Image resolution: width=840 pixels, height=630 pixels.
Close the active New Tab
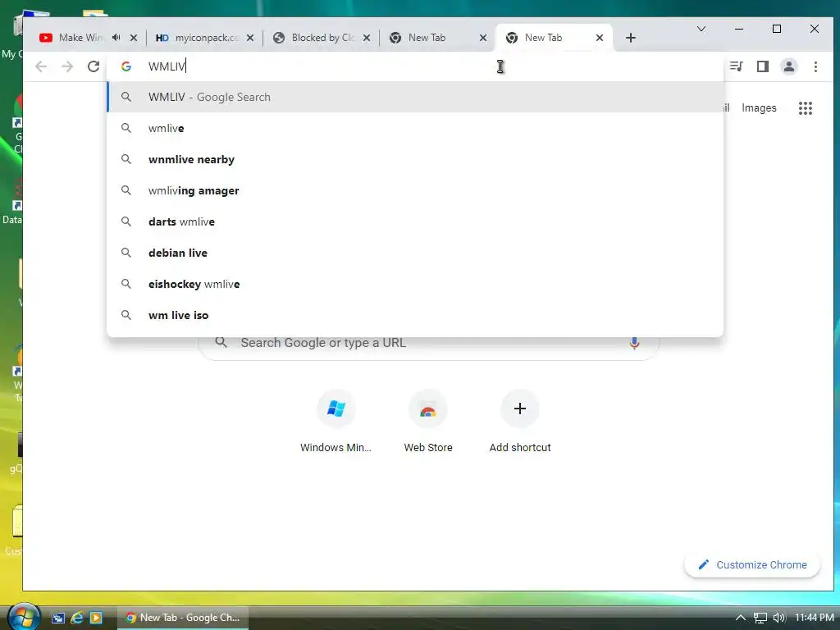pyautogui.click(x=600, y=38)
